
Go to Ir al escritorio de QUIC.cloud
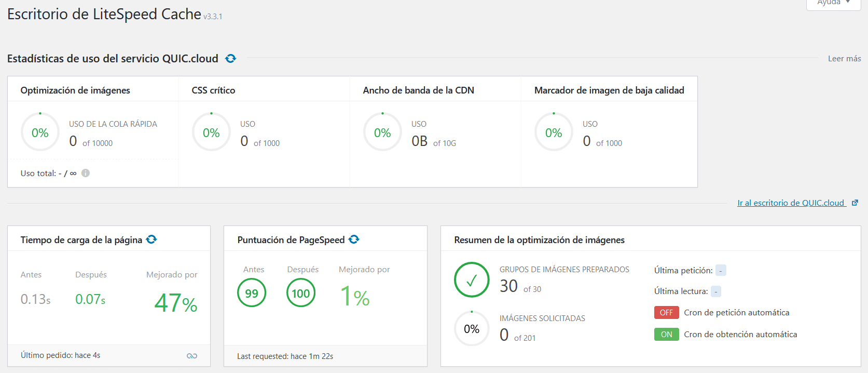pyautogui.click(x=791, y=203)
